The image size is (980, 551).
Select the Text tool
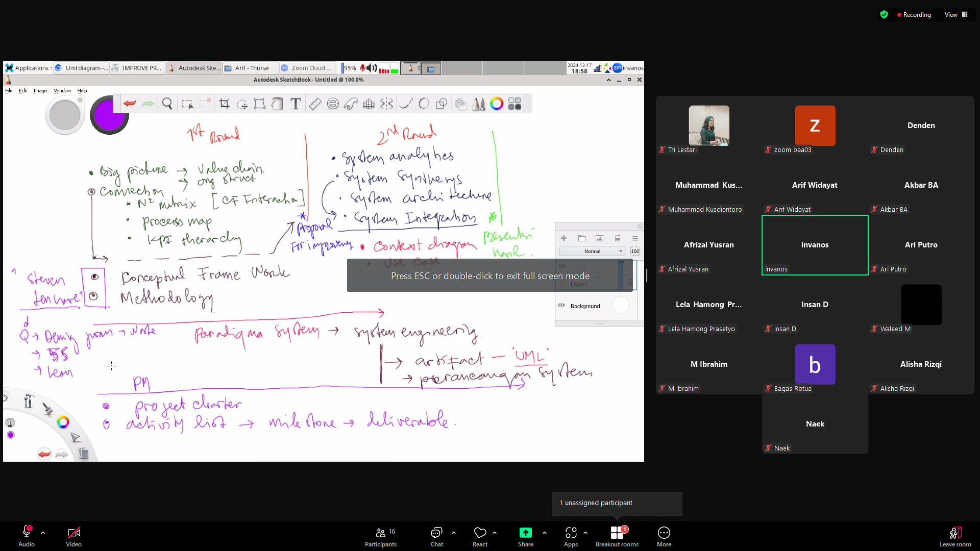click(x=295, y=104)
